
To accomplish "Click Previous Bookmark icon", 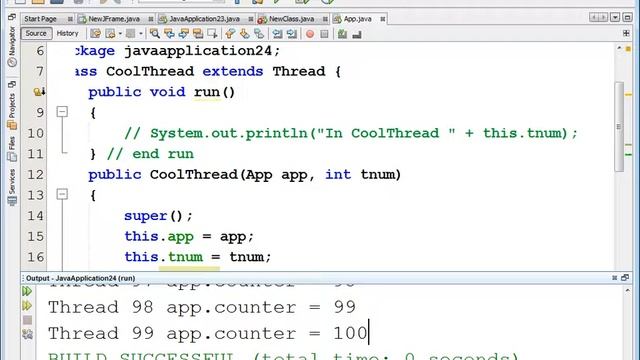I will (230, 33).
